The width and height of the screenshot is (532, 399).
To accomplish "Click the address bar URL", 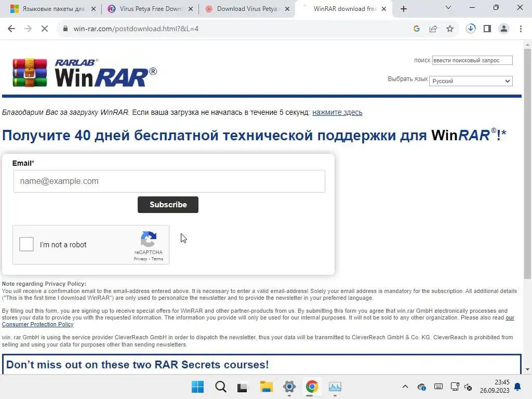I will [x=136, y=29].
